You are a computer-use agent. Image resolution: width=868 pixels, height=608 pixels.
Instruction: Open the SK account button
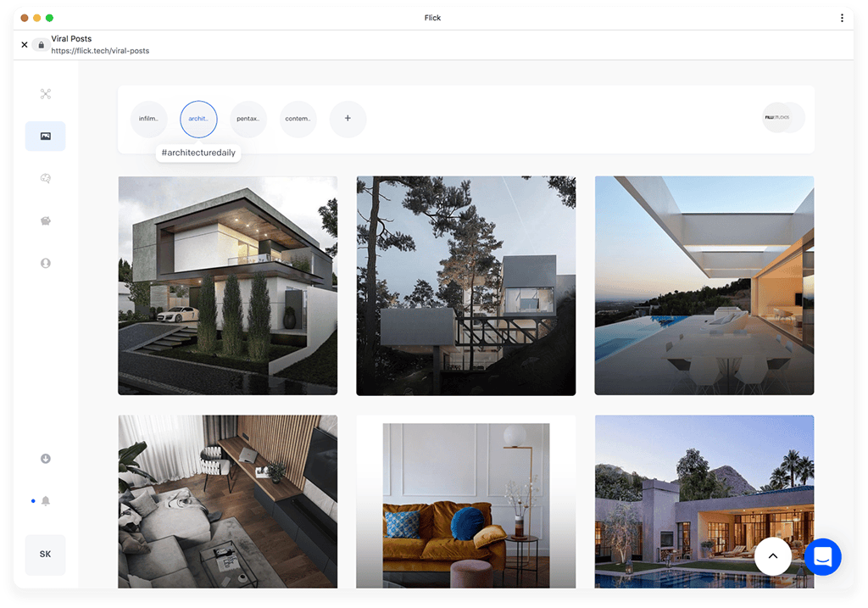[x=46, y=555]
